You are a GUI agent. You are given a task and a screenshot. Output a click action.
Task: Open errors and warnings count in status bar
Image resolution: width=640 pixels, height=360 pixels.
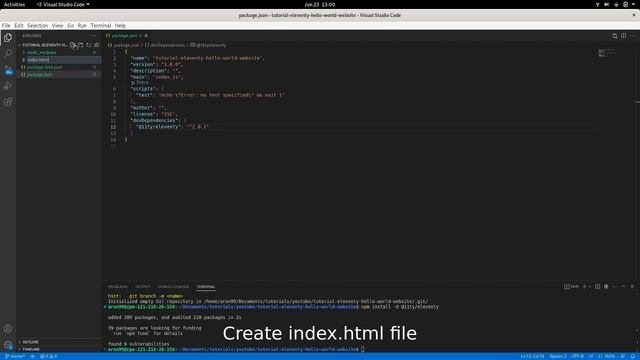[x=49, y=356]
